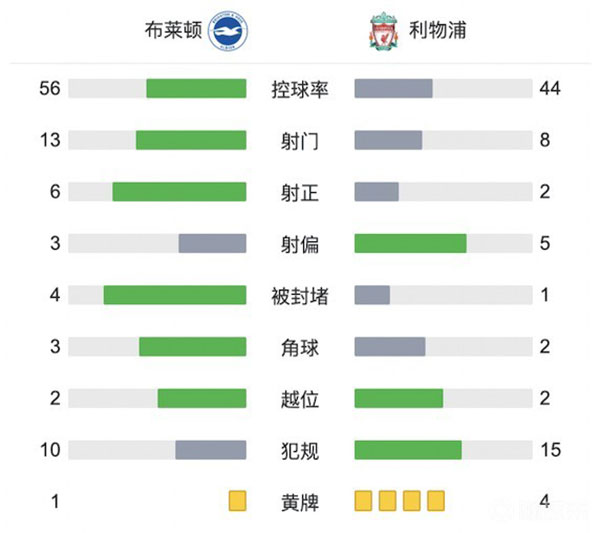Click Liverpool's first yellow card icon
The image size is (600, 533).
tap(364, 501)
